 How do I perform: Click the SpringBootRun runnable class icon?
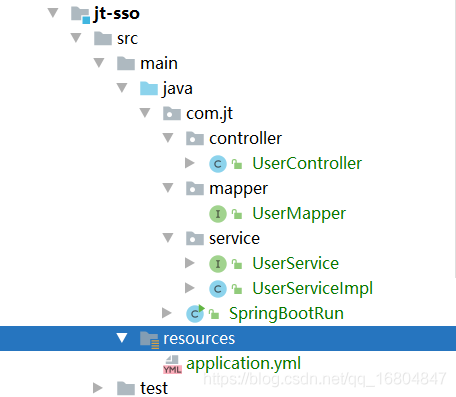(x=195, y=313)
